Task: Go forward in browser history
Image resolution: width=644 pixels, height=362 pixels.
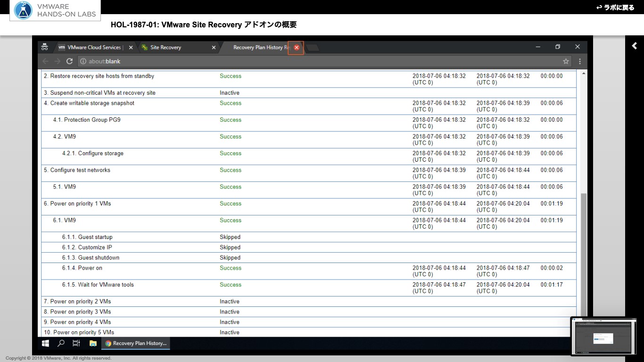Action: click(x=58, y=61)
